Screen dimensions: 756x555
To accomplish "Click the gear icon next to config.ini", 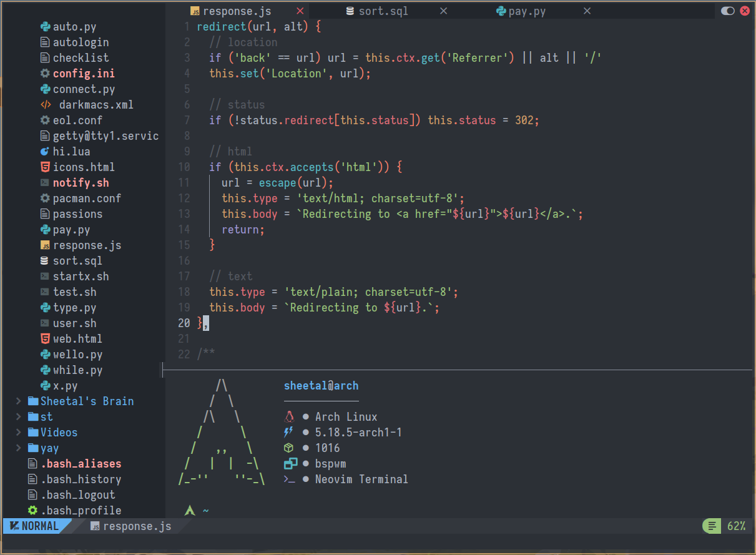I will 45,74.
